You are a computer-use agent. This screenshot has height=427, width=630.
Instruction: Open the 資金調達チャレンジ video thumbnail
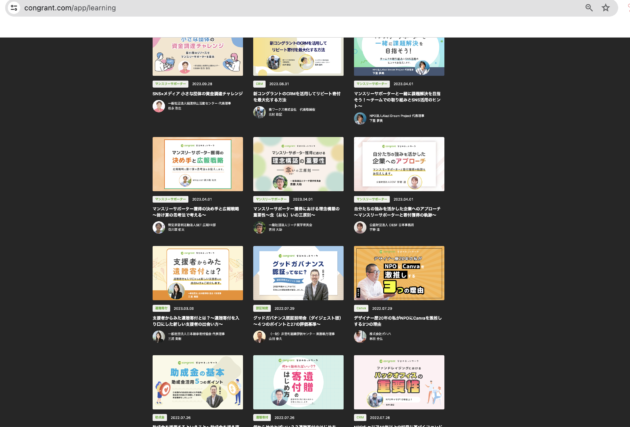(x=198, y=57)
